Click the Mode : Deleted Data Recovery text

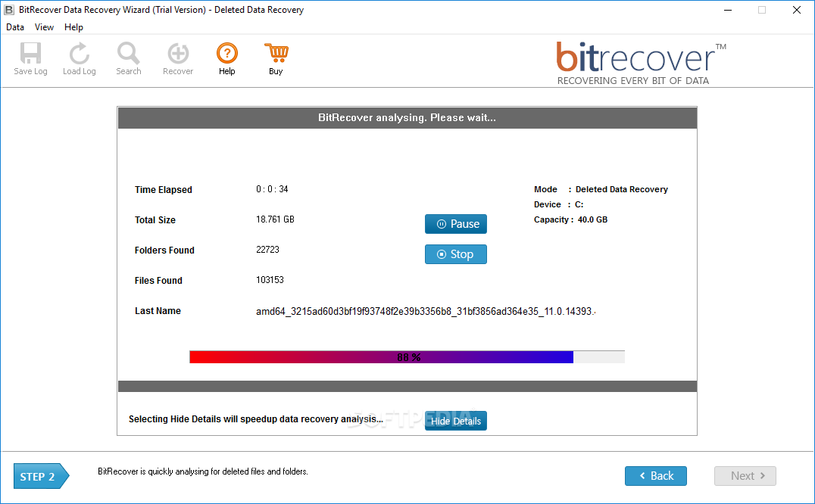pos(601,189)
